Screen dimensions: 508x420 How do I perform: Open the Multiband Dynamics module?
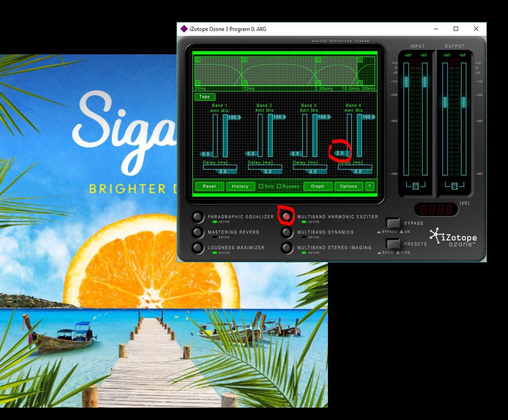pyautogui.click(x=287, y=232)
